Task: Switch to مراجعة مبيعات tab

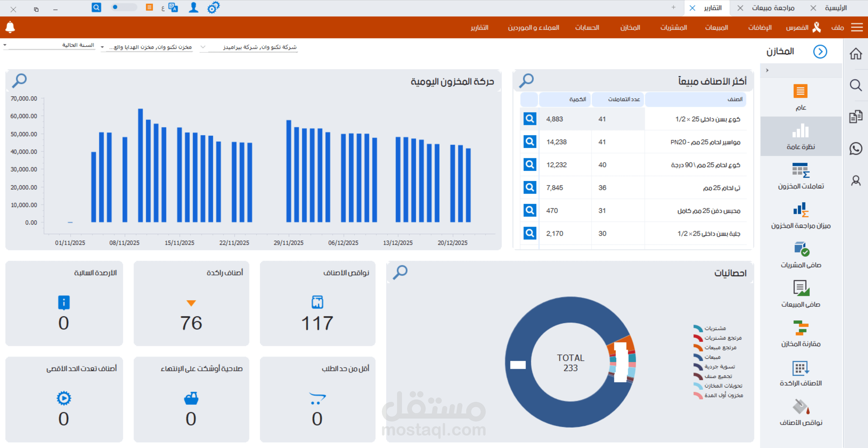Action: click(773, 8)
